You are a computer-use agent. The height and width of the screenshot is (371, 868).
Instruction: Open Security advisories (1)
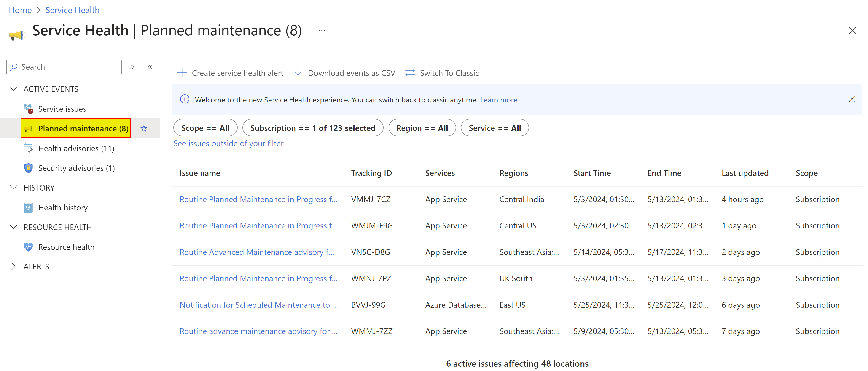click(76, 168)
